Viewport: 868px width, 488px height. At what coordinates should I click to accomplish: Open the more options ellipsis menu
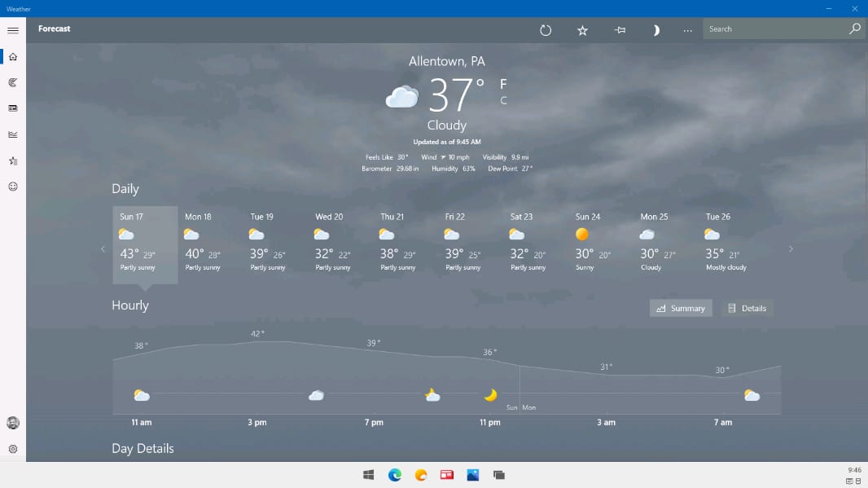(688, 30)
